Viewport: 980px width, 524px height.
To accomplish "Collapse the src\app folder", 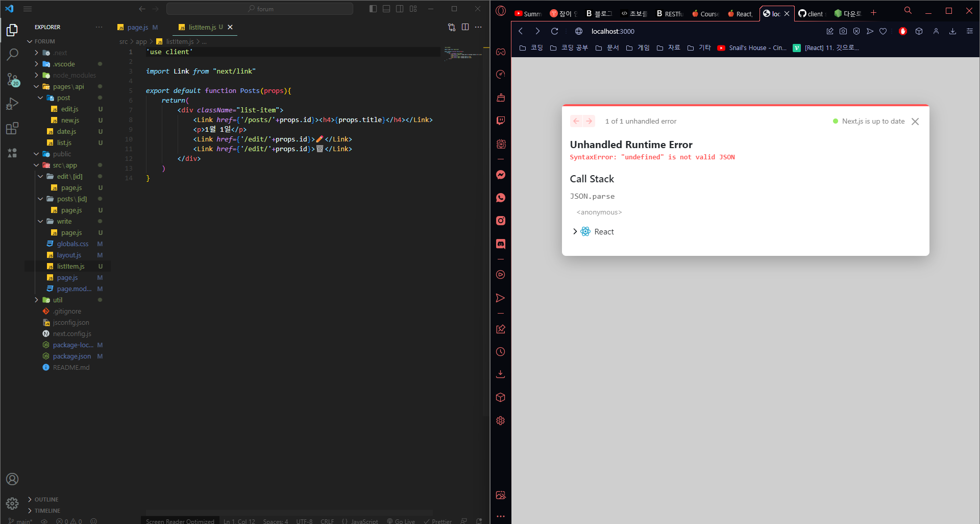I will [36, 165].
